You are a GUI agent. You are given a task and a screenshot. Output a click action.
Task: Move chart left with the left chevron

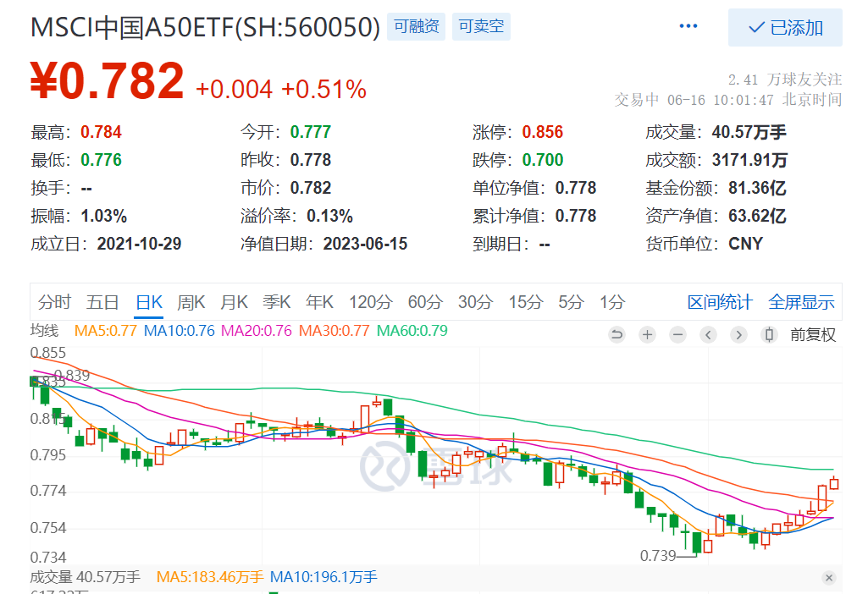click(x=708, y=334)
